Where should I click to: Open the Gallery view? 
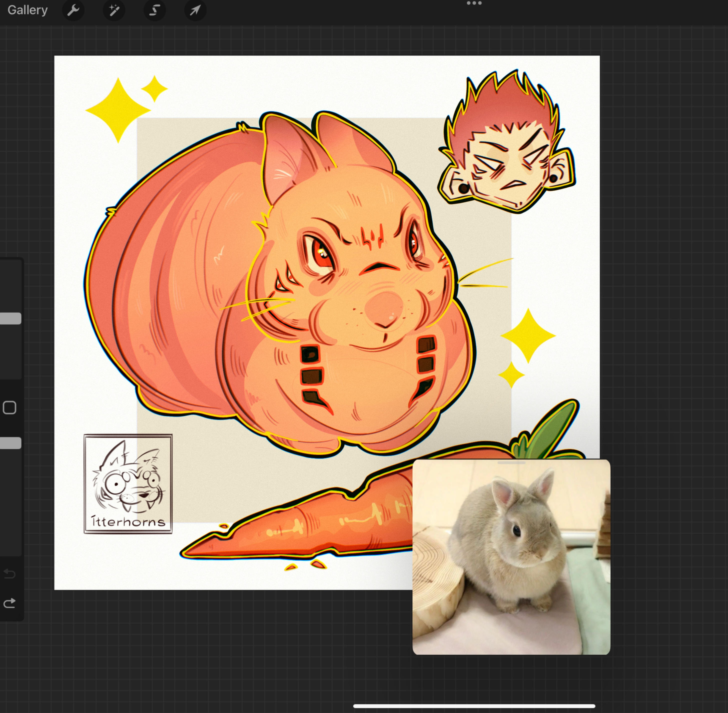[27, 10]
